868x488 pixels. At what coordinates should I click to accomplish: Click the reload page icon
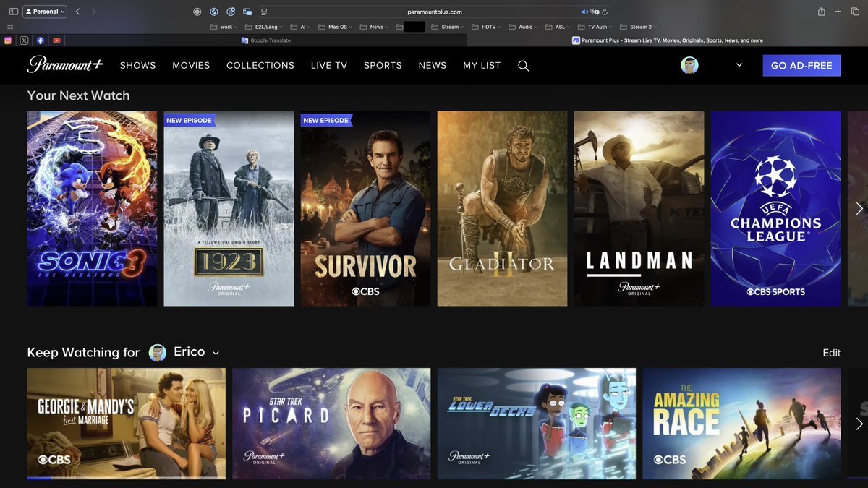(x=605, y=12)
